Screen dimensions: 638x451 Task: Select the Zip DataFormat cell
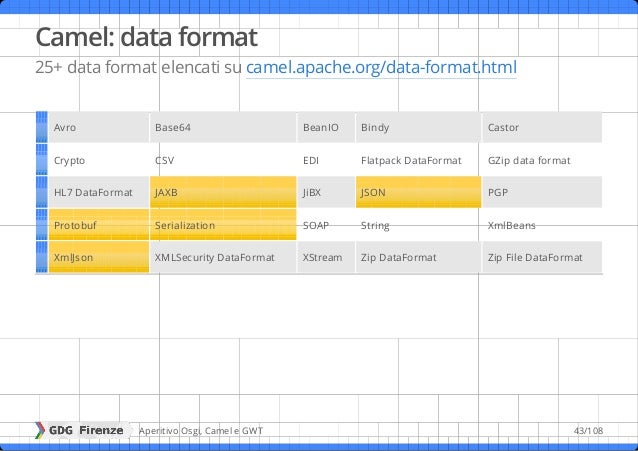419,257
